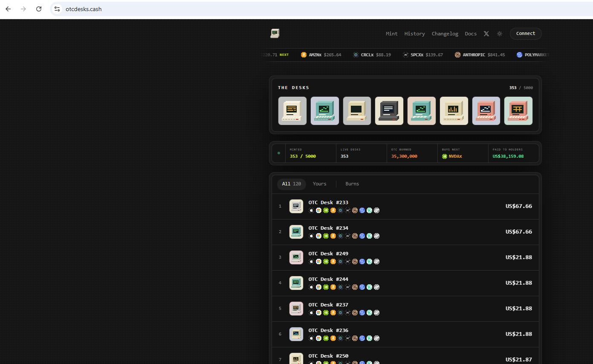593x364 pixels.
Task: Click the Apple token icon in Desk #233 row
Action: [x=311, y=210]
